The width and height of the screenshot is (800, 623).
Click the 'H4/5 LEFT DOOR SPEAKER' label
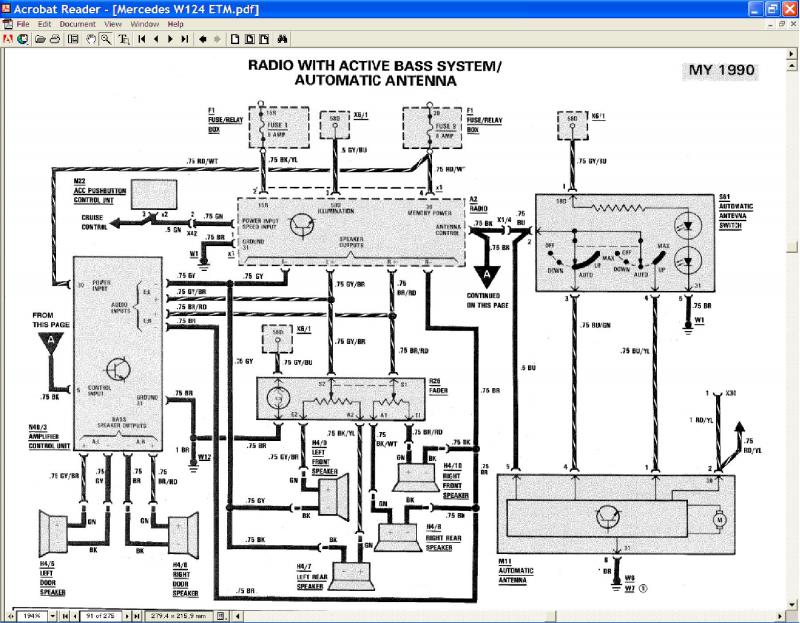point(53,578)
